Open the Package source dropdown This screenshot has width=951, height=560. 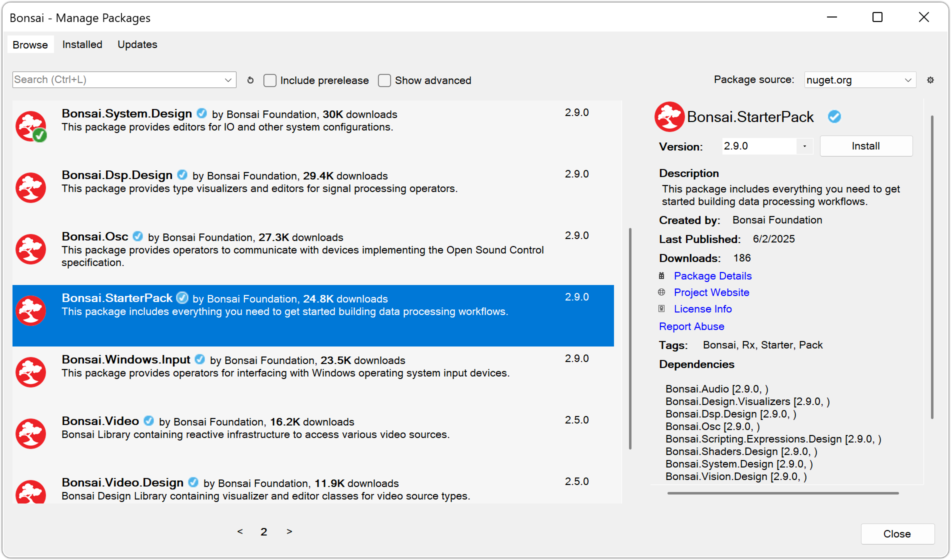[860, 80]
